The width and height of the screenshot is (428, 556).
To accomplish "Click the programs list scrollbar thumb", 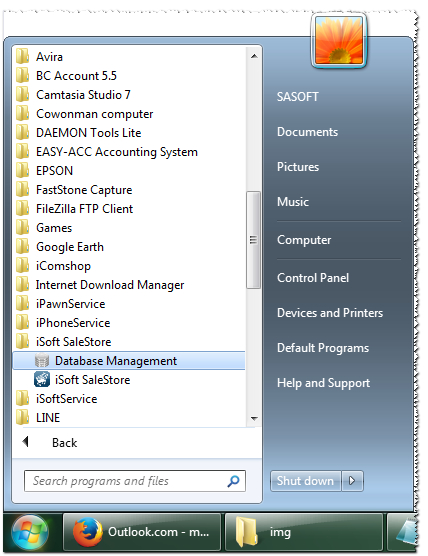I will (253, 240).
